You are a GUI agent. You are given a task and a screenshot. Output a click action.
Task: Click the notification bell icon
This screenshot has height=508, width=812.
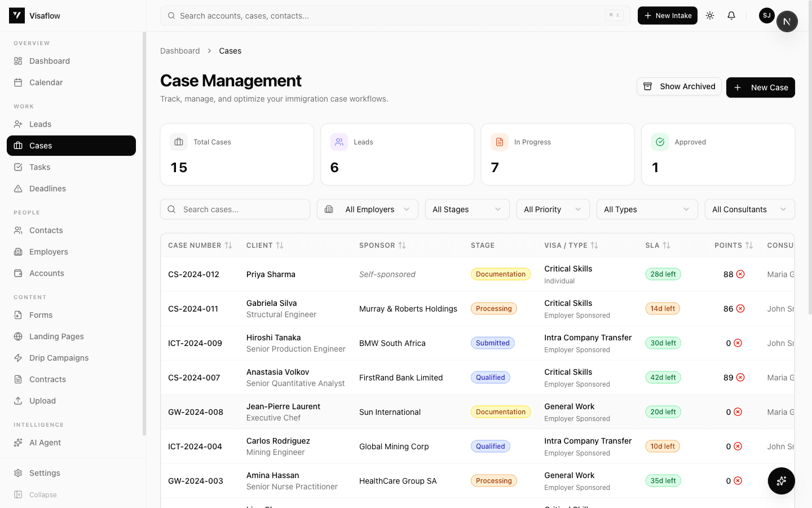(x=731, y=15)
